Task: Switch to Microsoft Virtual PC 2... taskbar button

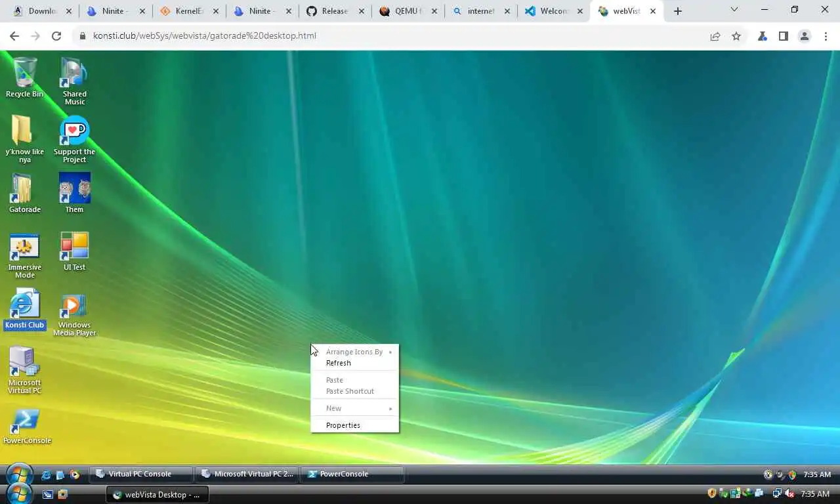Action: click(247, 474)
